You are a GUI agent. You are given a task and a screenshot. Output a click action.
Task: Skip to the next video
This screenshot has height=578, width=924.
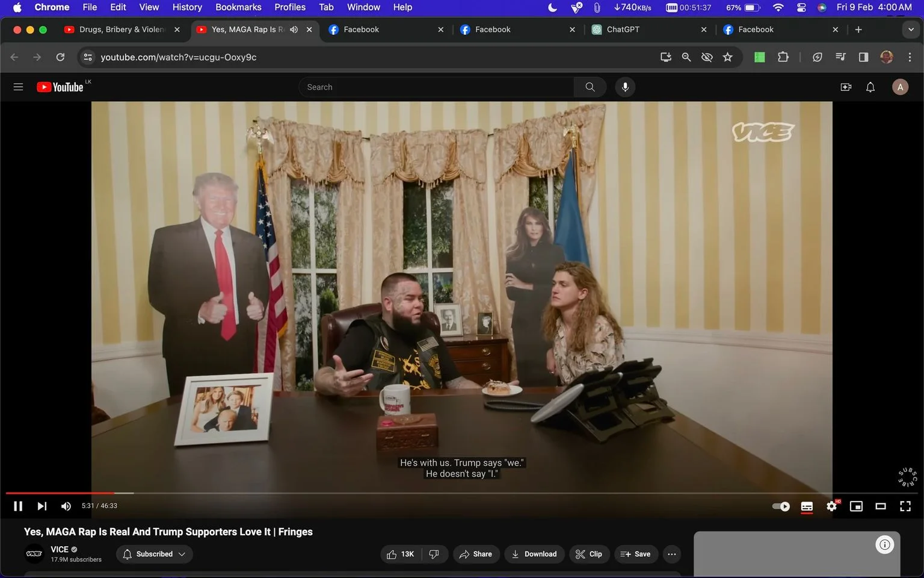click(x=42, y=506)
